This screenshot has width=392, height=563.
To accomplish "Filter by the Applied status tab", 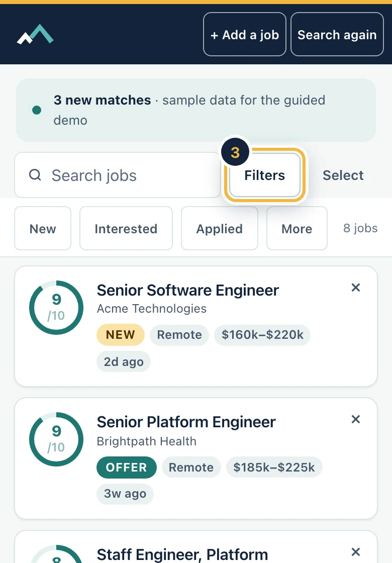I will pyautogui.click(x=219, y=228).
